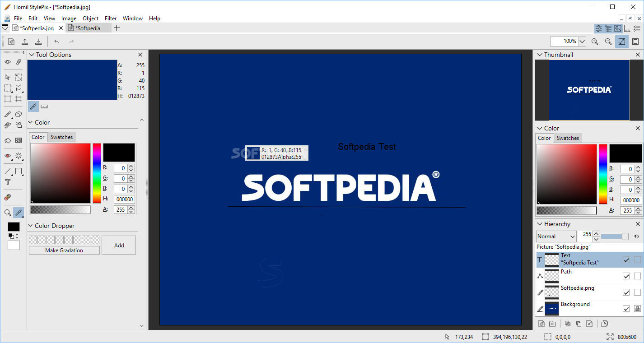
Task: Create new picture from main toolbar
Action: pyautogui.click(x=11, y=42)
